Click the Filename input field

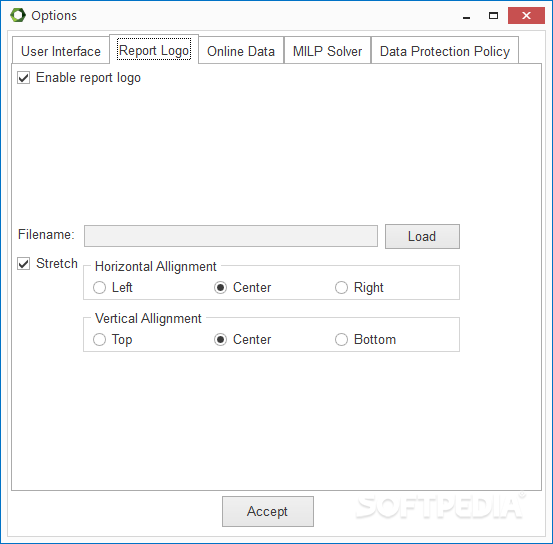pos(231,236)
